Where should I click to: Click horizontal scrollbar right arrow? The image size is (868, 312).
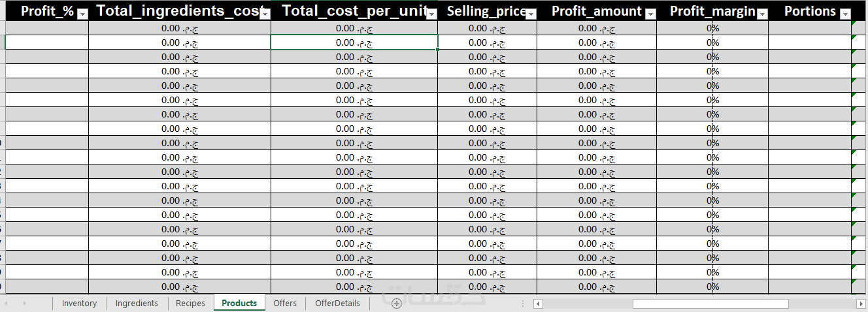(861, 304)
